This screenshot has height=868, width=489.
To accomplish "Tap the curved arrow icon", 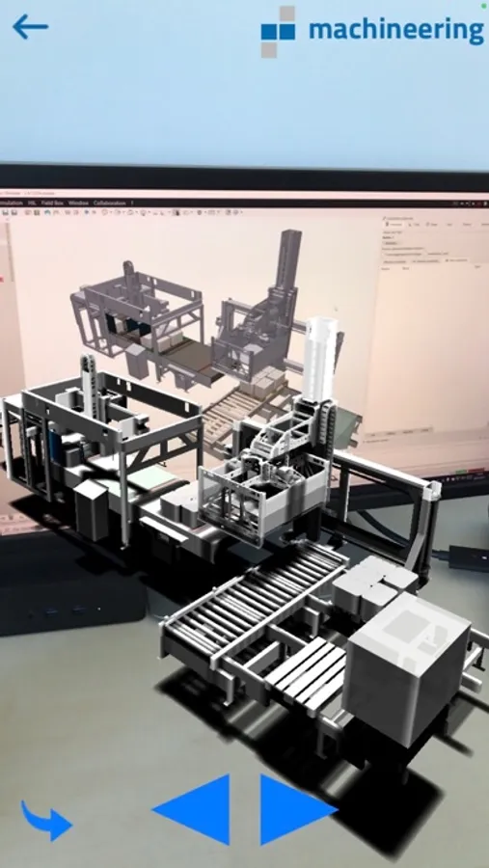I will [x=46, y=821].
